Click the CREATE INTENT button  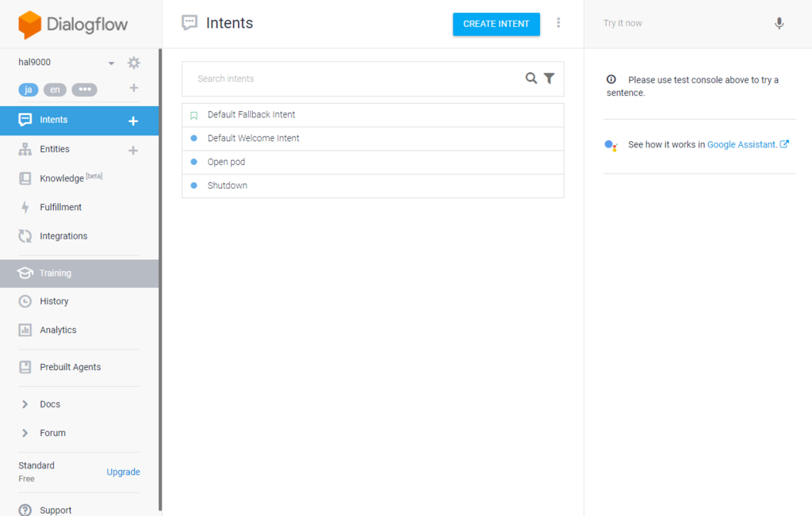(496, 24)
